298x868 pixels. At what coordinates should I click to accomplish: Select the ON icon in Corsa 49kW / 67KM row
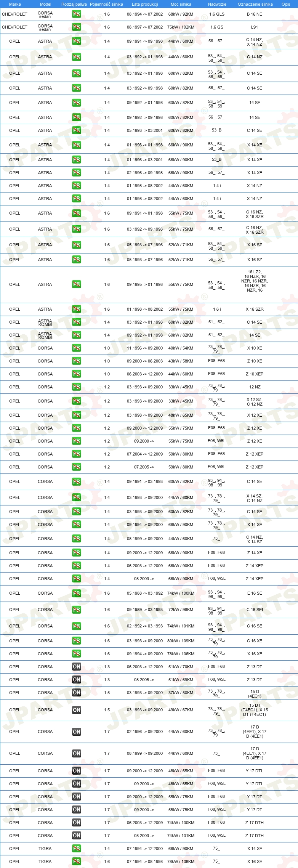click(76, 710)
